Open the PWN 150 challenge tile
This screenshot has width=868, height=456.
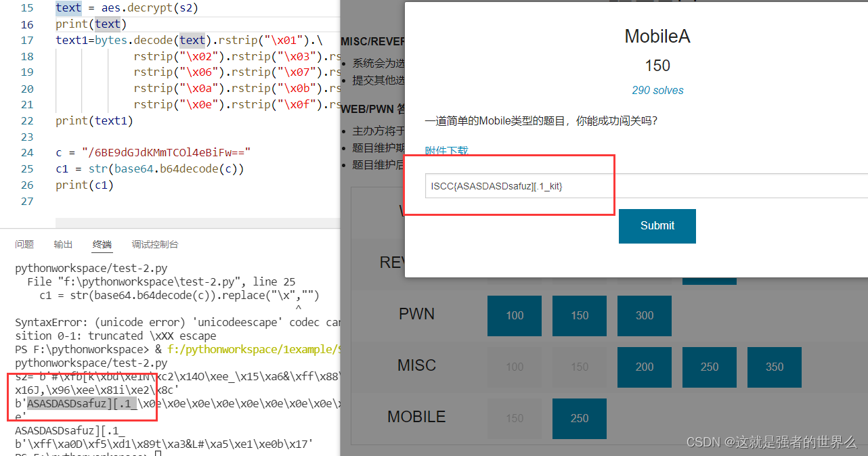[x=579, y=315]
